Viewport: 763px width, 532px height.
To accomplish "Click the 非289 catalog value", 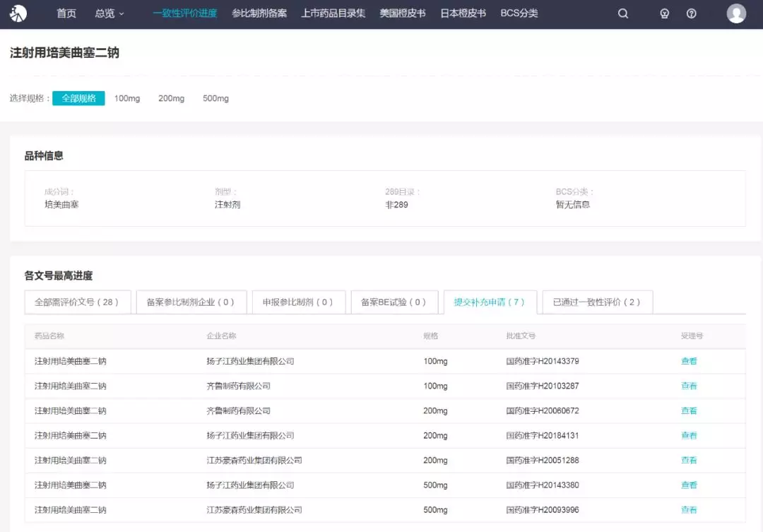I will [396, 205].
